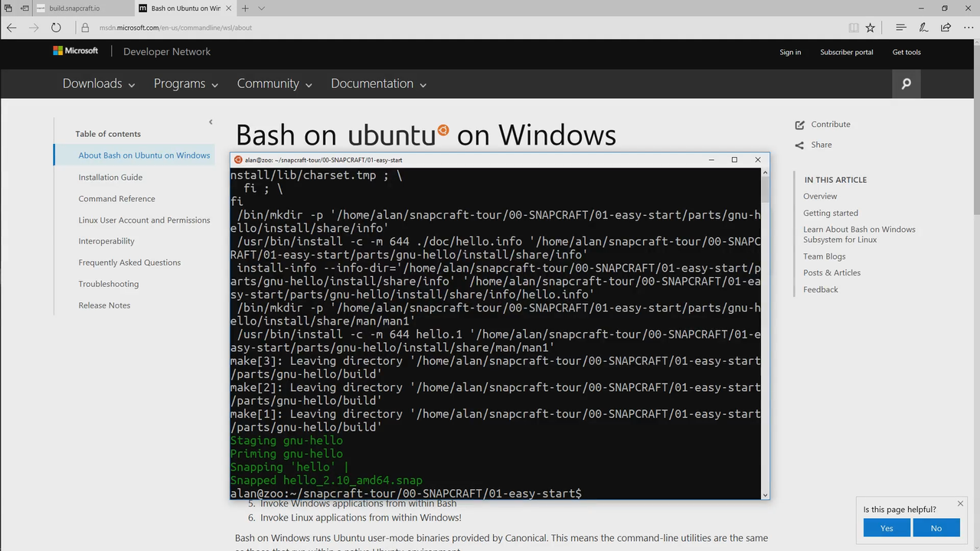Click Ubuntu icon in terminal title bar
980x551 pixels.
238,160
